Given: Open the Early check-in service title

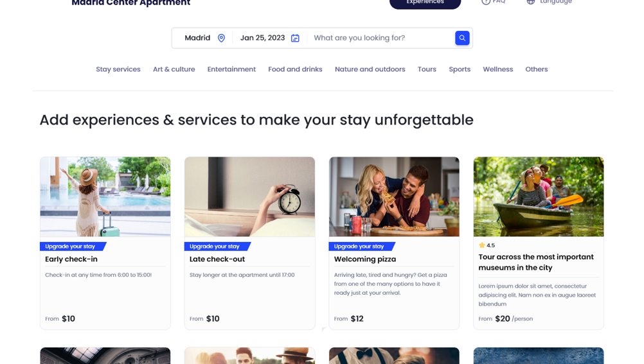Looking at the screenshot, I should pos(71,259).
